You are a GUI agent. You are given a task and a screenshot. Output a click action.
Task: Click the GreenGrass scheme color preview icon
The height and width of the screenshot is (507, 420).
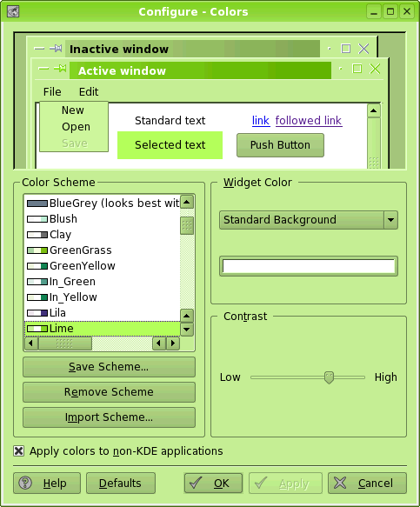pyautogui.click(x=37, y=250)
